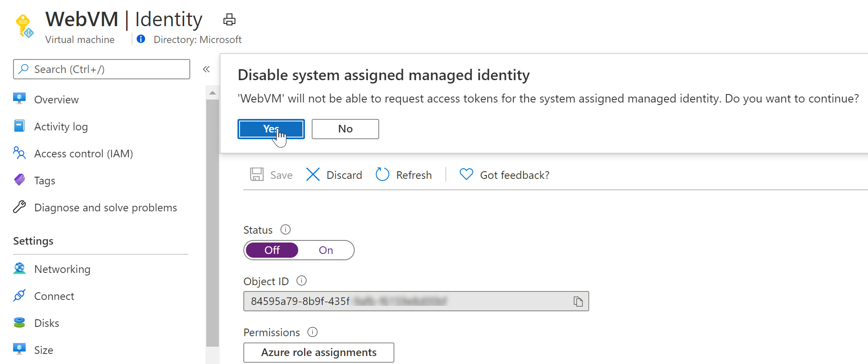Click the info icon beside Permissions
The height and width of the screenshot is (364, 868).
(x=313, y=332)
